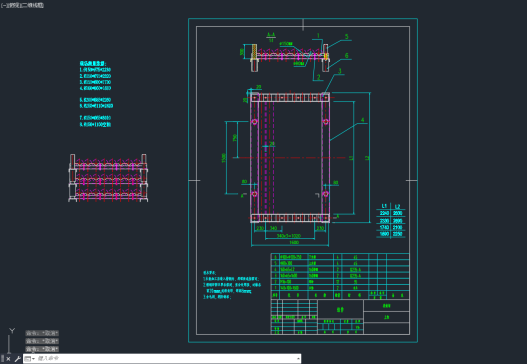
Task: Select leader number 4 on the frame
Action: (x=362, y=120)
